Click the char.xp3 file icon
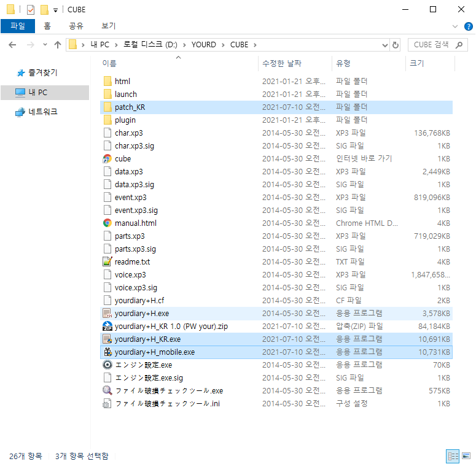 pos(107,133)
